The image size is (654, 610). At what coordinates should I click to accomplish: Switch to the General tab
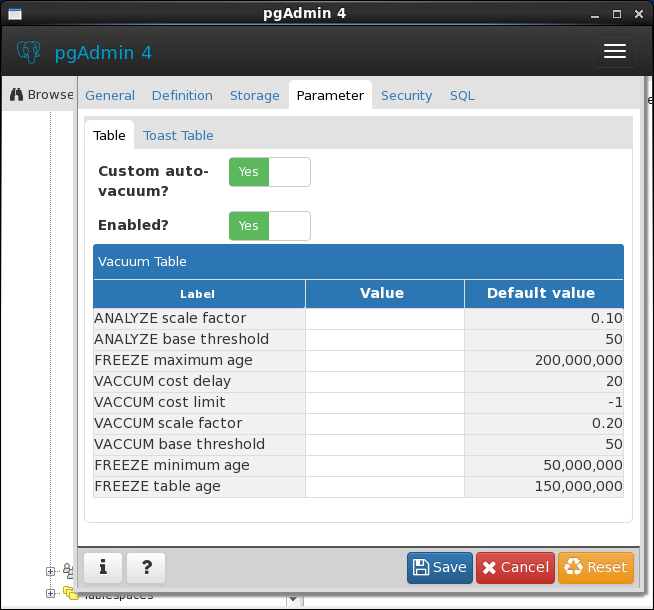pos(110,95)
